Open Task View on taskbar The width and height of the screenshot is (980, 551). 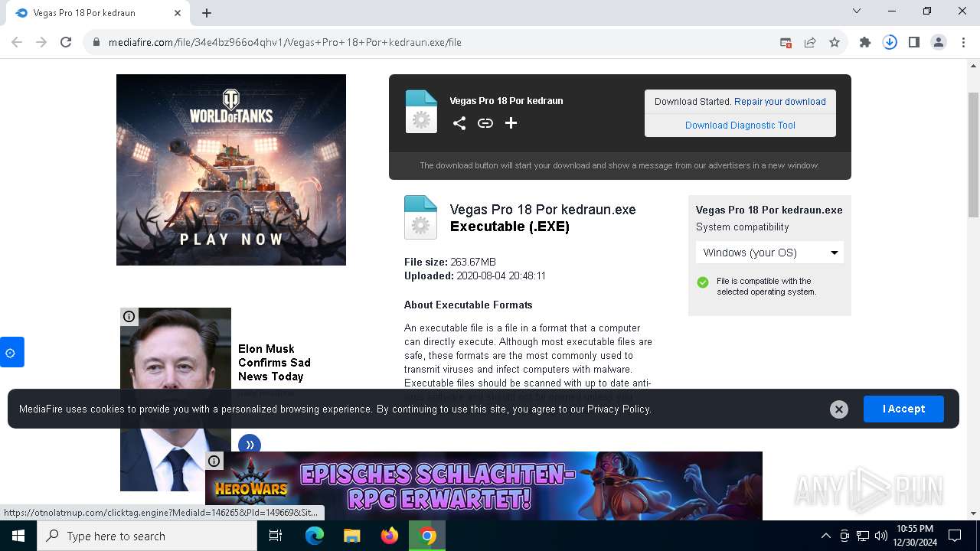276,536
